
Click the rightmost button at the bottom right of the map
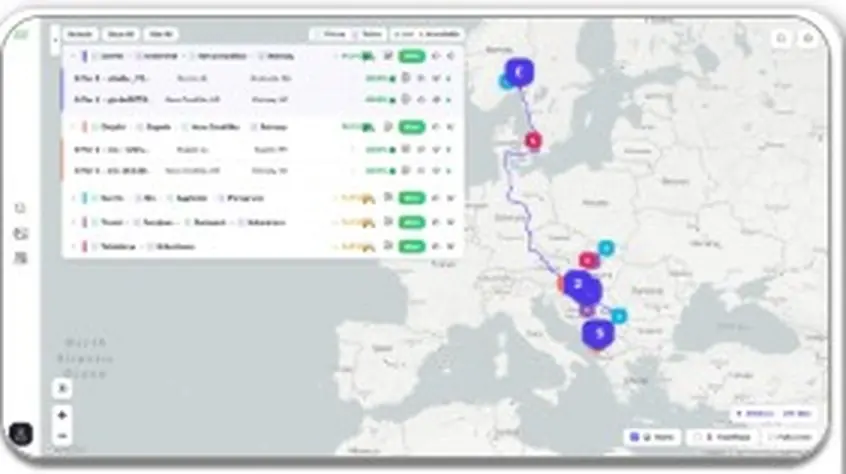pyautogui.click(x=790, y=437)
